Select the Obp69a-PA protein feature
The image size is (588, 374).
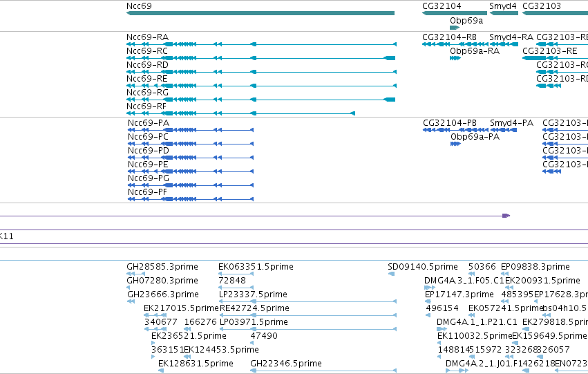coord(455,144)
